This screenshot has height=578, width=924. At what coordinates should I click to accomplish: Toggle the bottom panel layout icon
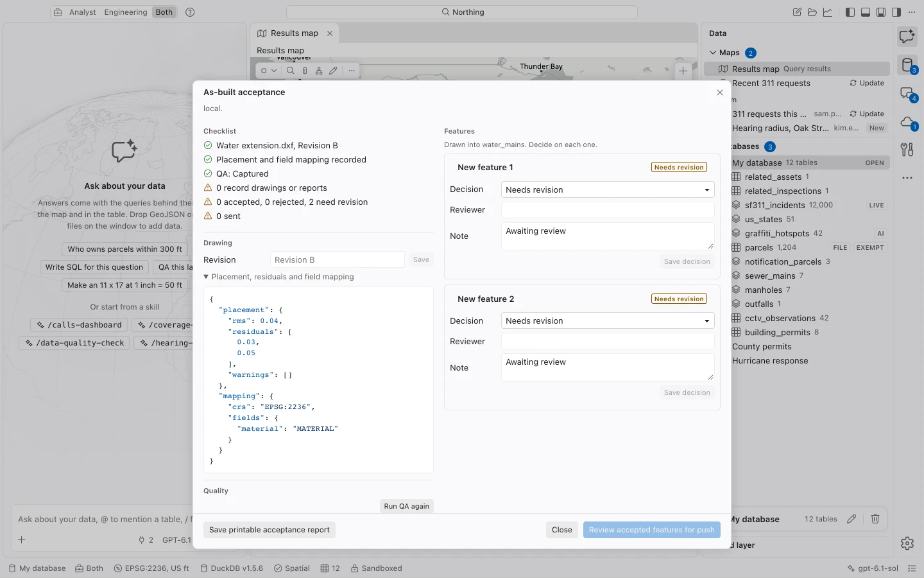(x=866, y=12)
